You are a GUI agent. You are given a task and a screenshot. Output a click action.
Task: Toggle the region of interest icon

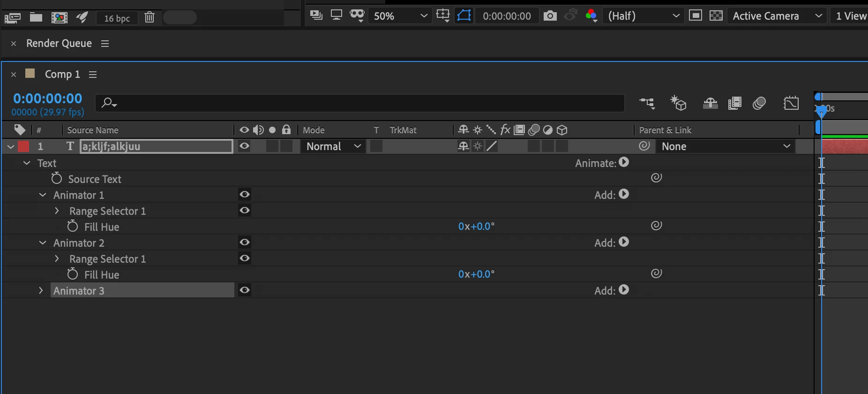[696, 15]
